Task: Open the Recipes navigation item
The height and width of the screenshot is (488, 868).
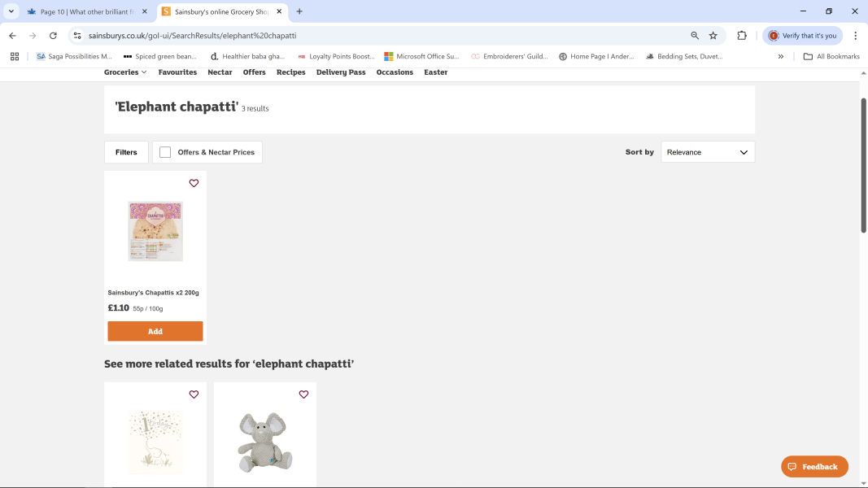Action: (290, 72)
